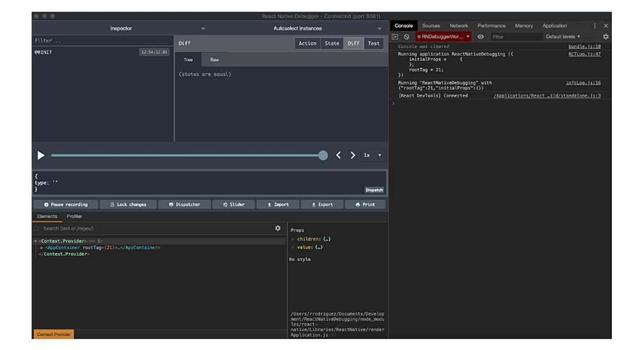Close the DevTools panel
644x350 pixels.
[605, 25]
